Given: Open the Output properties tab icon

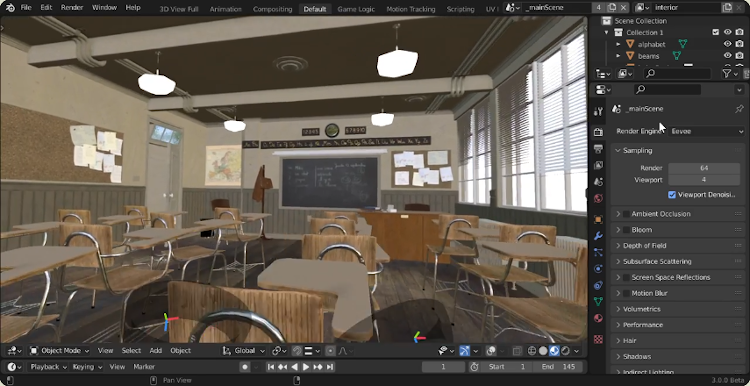Looking at the screenshot, I should tap(598, 149).
